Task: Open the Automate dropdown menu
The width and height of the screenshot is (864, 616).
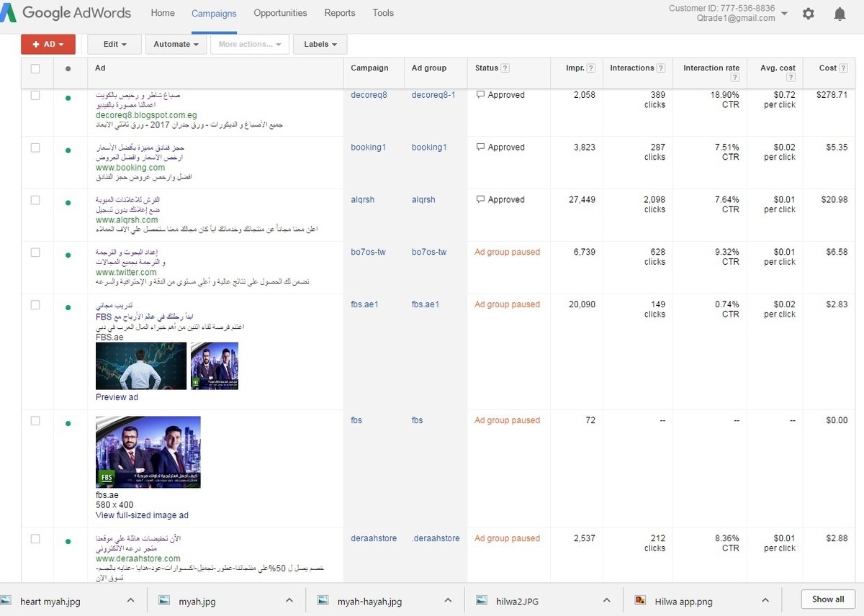Action: (x=176, y=44)
